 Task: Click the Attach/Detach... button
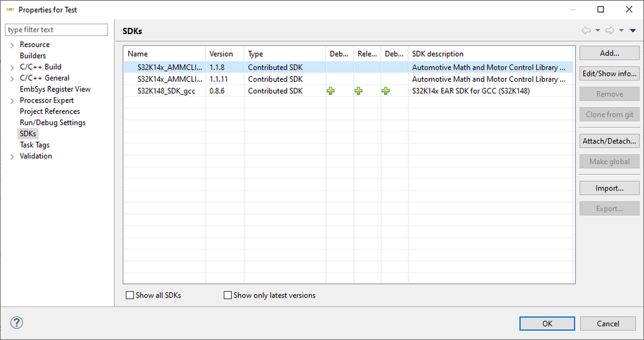[x=609, y=140]
